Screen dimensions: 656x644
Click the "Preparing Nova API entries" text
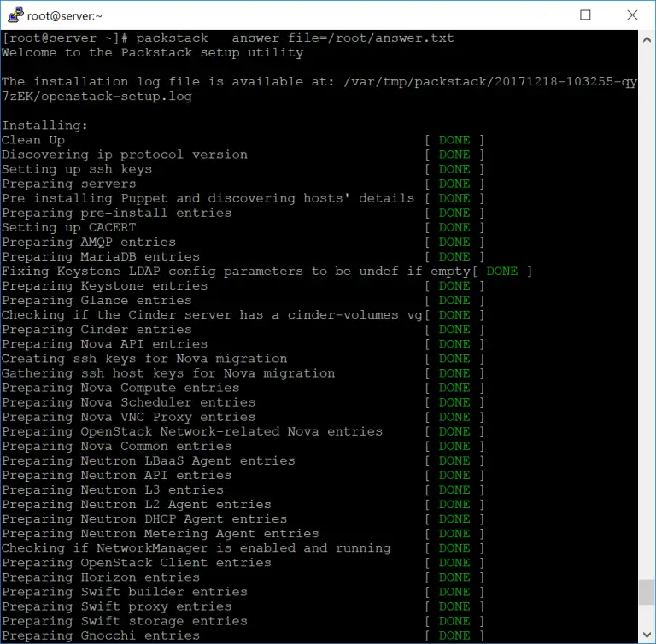(104, 344)
